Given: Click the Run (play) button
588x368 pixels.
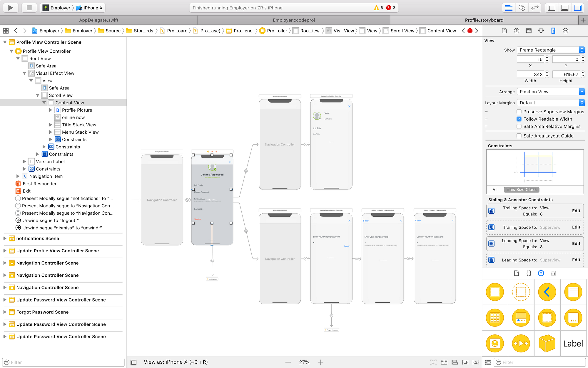Looking at the screenshot, I should pos(11,8).
